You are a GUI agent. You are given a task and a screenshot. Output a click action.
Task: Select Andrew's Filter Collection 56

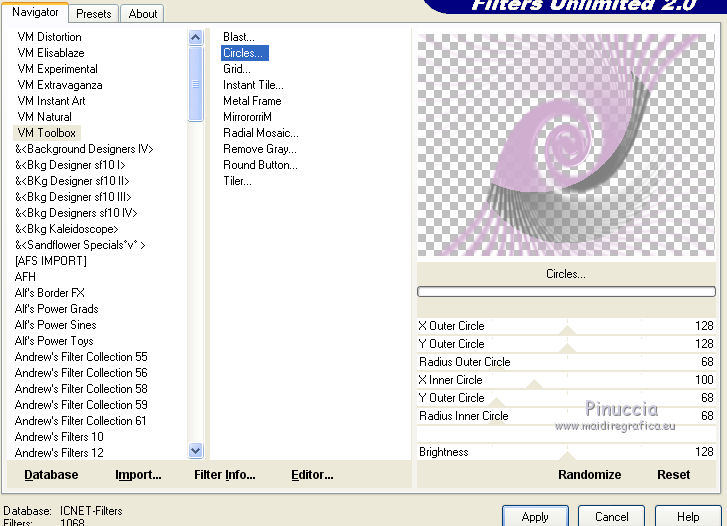click(x=81, y=373)
